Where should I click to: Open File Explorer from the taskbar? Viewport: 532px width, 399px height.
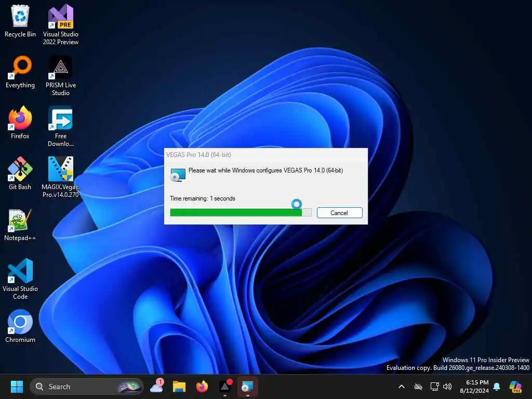coord(179,387)
